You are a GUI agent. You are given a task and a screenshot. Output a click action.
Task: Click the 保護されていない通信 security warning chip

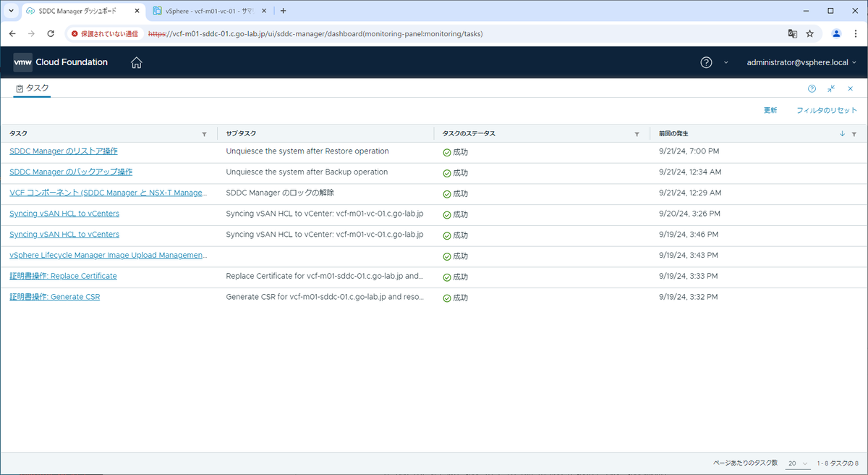coord(105,33)
